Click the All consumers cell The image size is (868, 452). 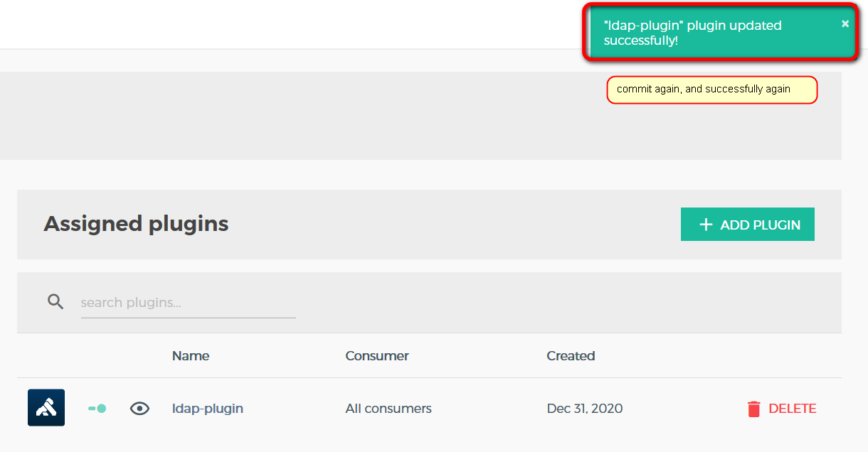click(388, 409)
